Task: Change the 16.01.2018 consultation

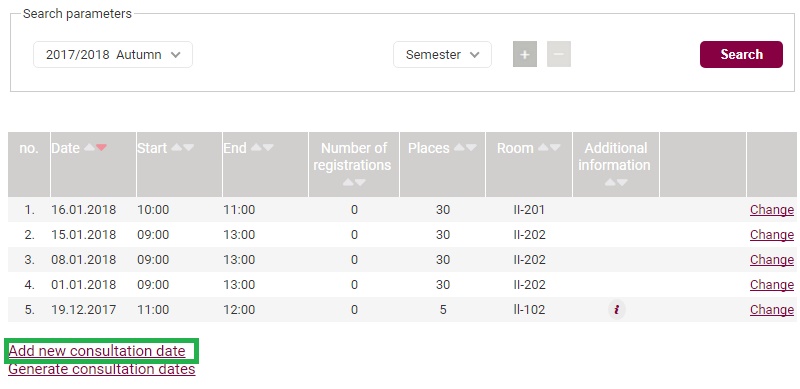Action: 771,210
